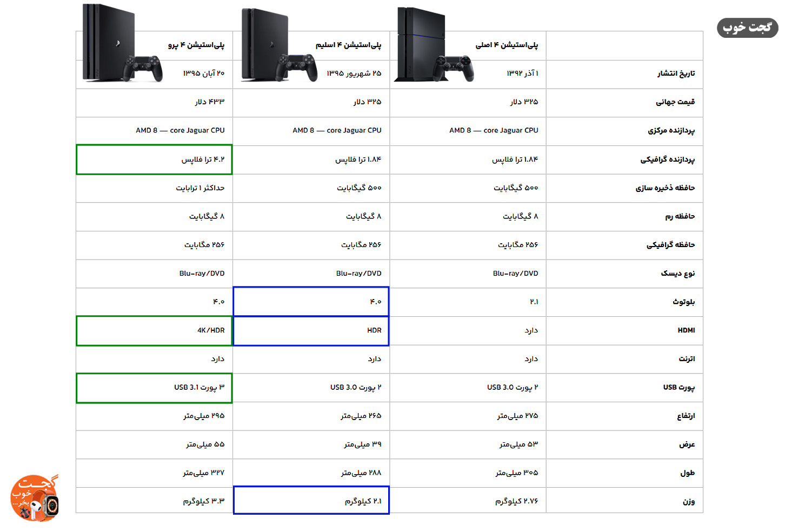Select blue-highlighted Bluetooth ۴.۰ cell for Slim
The height and width of the screenshot is (532, 798).
click(x=311, y=302)
